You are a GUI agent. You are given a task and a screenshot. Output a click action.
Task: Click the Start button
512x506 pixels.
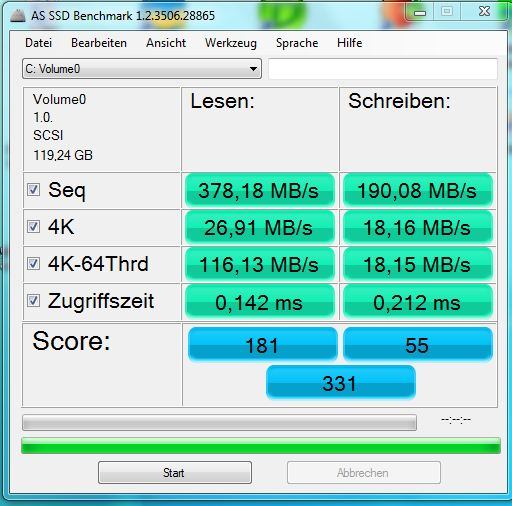(175, 473)
